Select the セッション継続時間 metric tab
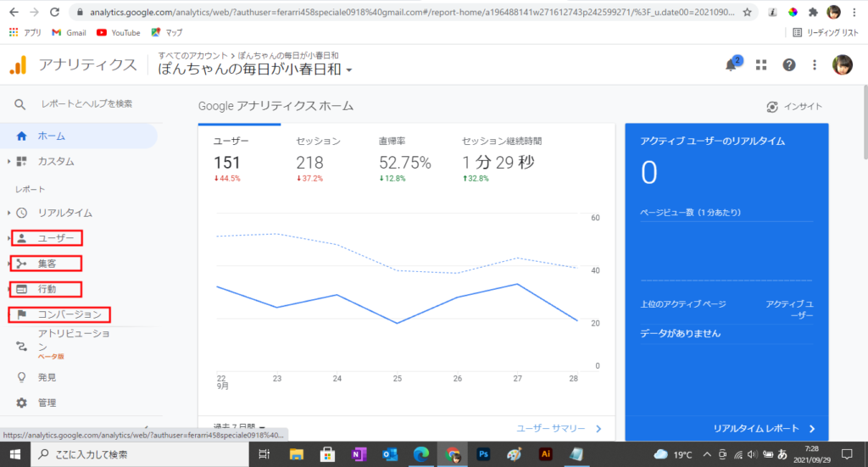Viewport: 868px width, 467px height. pyautogui.click(x=502, y=158)
